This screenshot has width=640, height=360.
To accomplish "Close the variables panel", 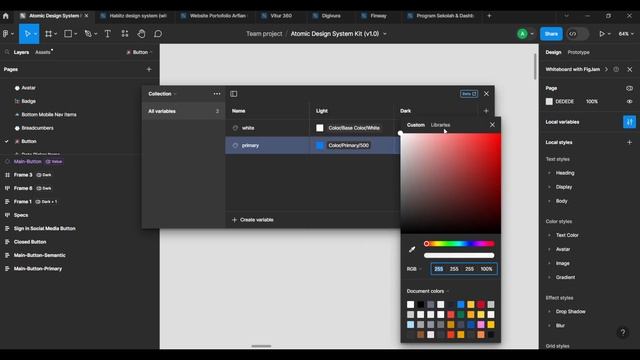I will pyautogui.click(x=487, y=94).
